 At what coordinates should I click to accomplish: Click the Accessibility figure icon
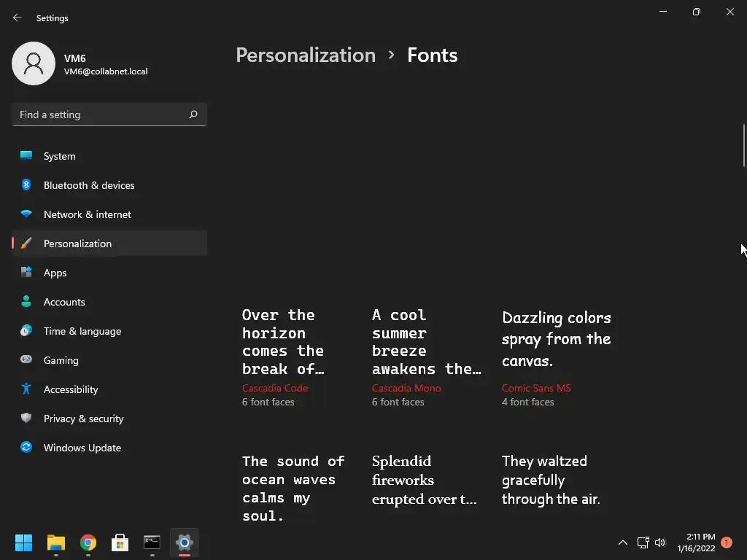(26, 389)
